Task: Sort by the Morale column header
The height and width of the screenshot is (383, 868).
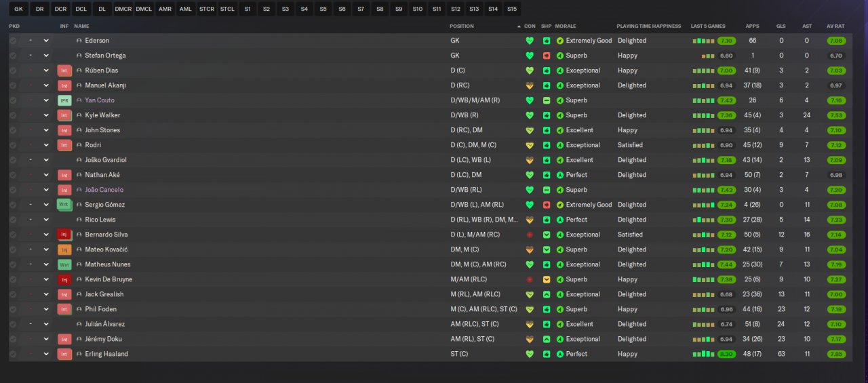Action: click(x=566, y=26)
